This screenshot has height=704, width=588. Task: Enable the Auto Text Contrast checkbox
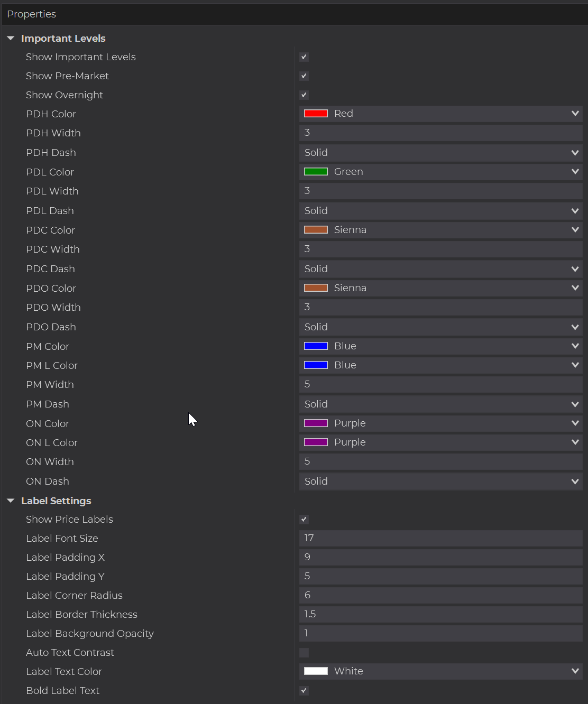(x=304, y=653)
